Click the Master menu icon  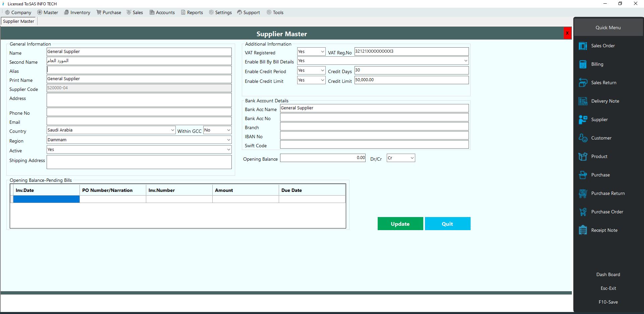(40, 12)
